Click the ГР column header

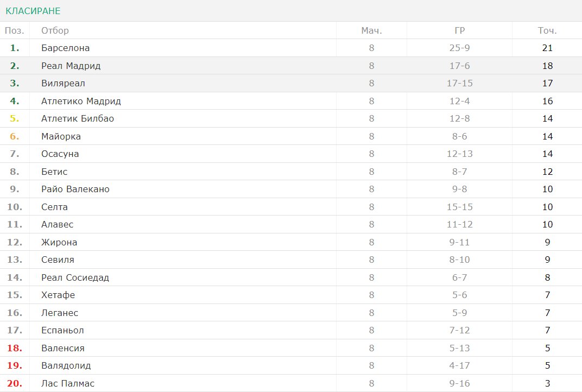pos(459,30)
